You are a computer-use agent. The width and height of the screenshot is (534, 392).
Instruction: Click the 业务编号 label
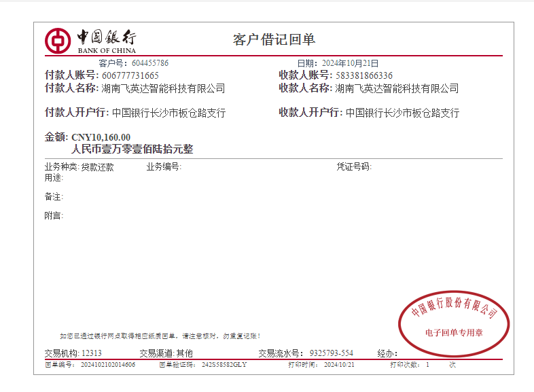tap(164, 166)
